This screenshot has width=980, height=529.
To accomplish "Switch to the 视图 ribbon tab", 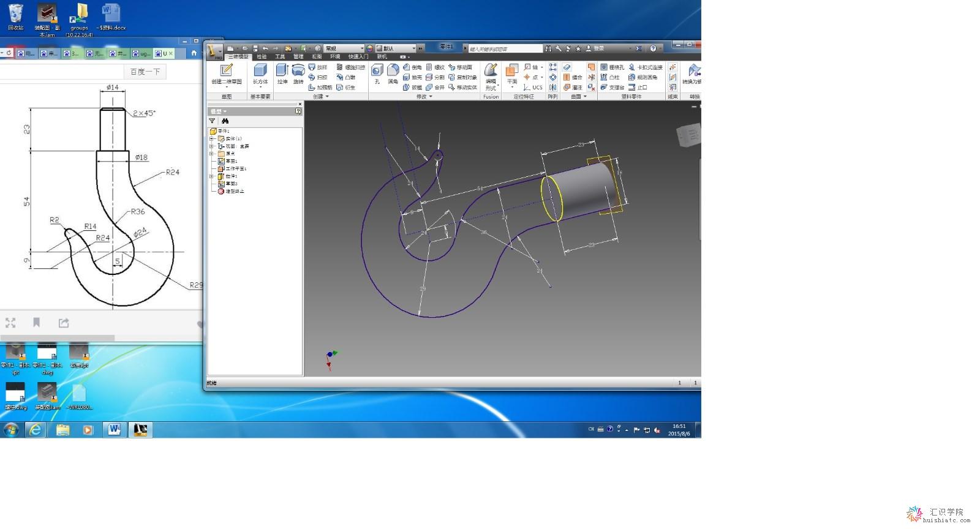I will click(x=317, y=56).
